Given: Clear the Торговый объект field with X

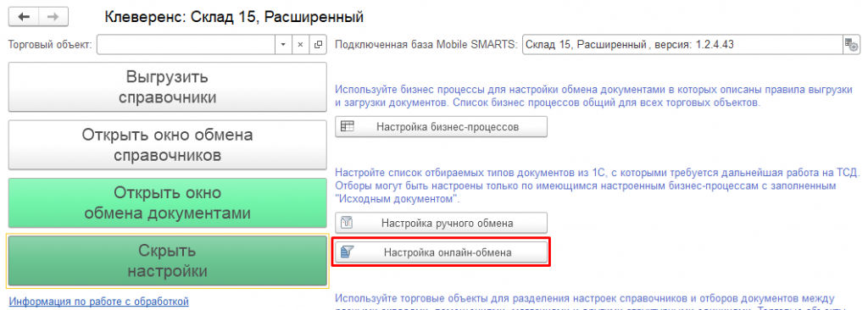Looking at the screenshot, I should 299,45.
